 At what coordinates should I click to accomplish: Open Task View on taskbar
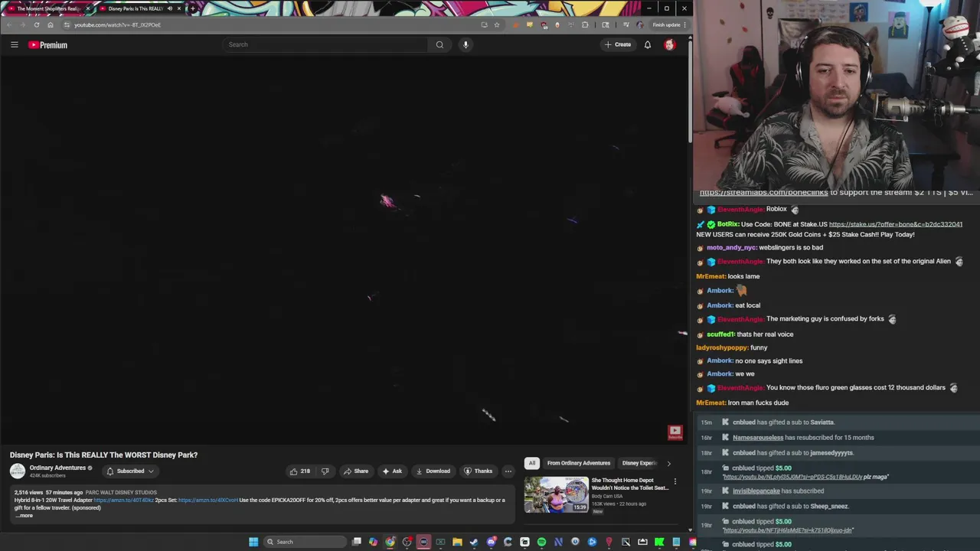click(356, 542)
